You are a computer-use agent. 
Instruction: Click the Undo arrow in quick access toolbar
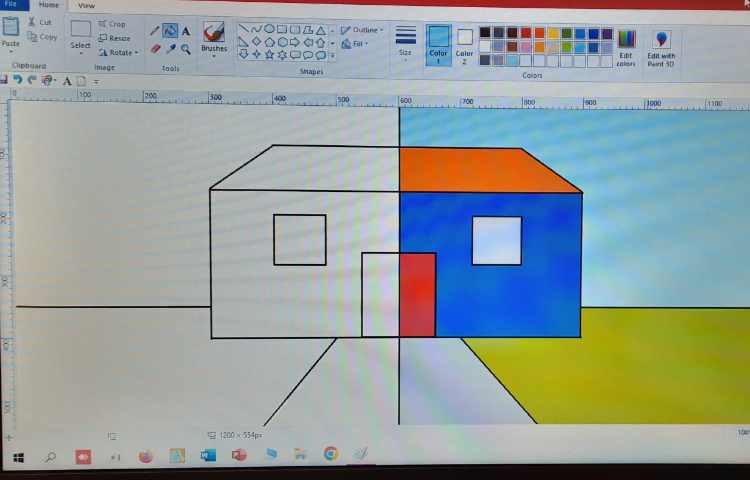[18, 80]
